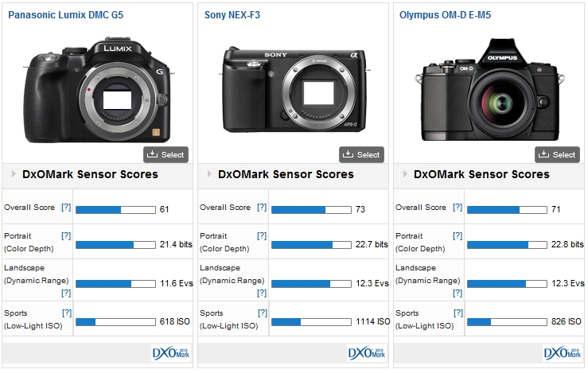
Task: Click Olympus Sports (Low-Light ISO) label
Action: point(425,320)
